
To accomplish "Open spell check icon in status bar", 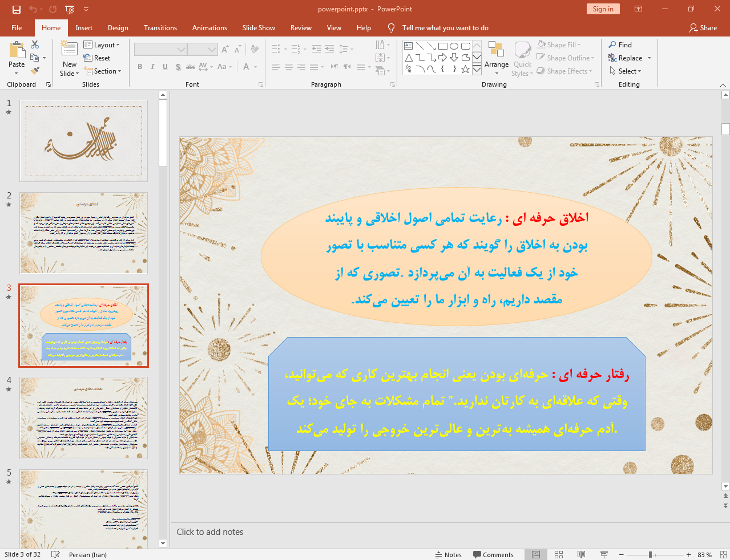I will pyautogui.click(x=55, y=554).
